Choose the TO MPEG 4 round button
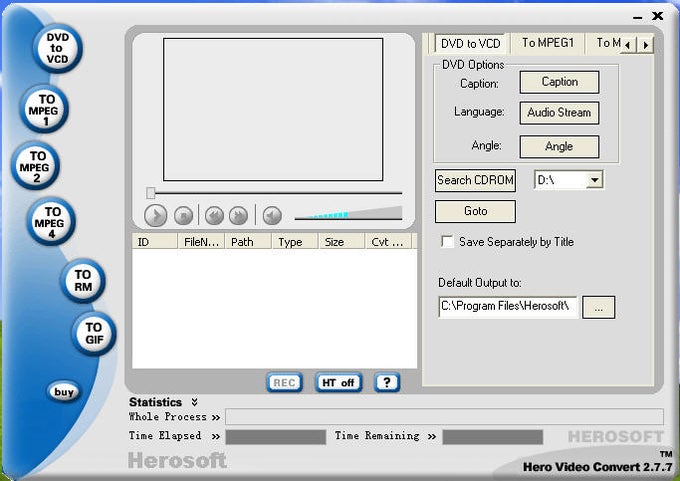The image size is (680, 481). tap(51, 222)
